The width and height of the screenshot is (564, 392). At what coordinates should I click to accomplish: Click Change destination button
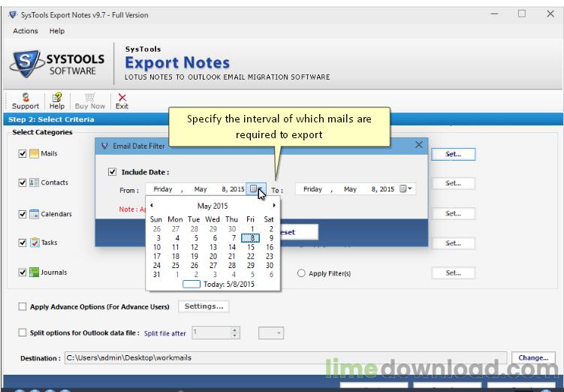pyautogui.click(x=533, y=358)
